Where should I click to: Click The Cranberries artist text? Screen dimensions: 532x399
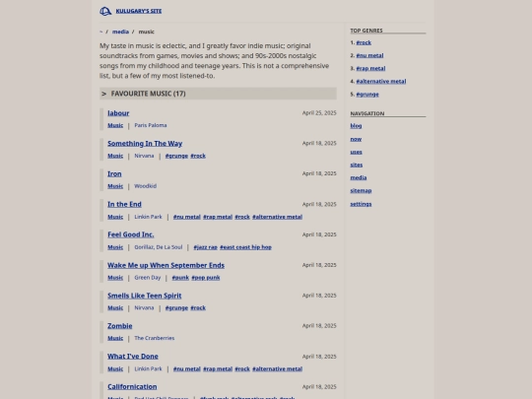tap(155, 338)
